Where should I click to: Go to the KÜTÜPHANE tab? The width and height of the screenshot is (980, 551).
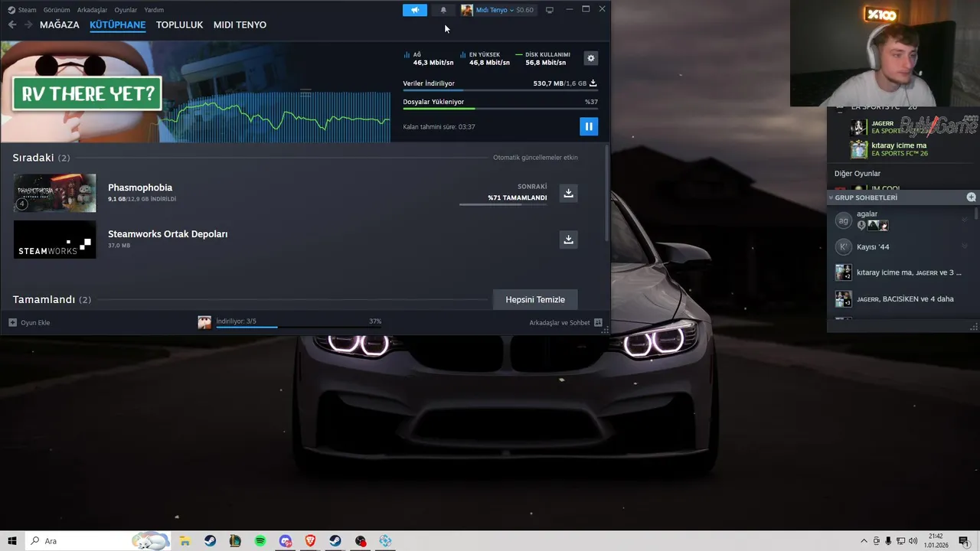pyautogui.click(x=117, y=24)
